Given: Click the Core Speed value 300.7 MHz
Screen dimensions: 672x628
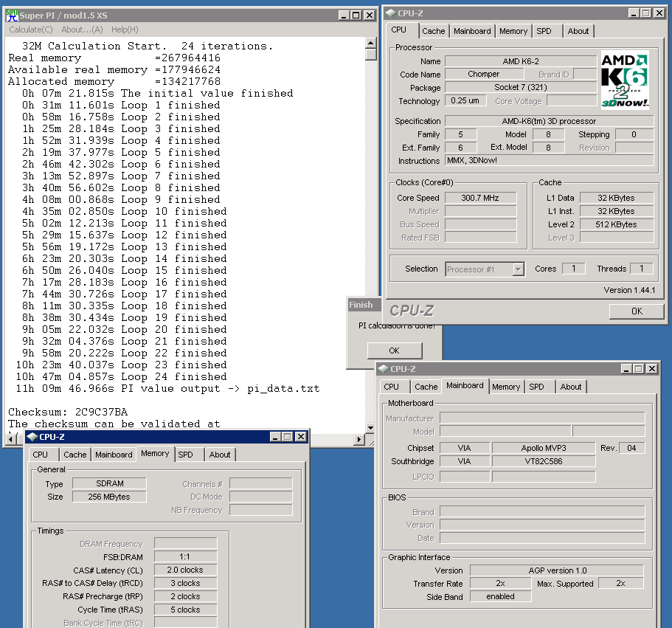Looking at the screenshot, I should point(480,198).
